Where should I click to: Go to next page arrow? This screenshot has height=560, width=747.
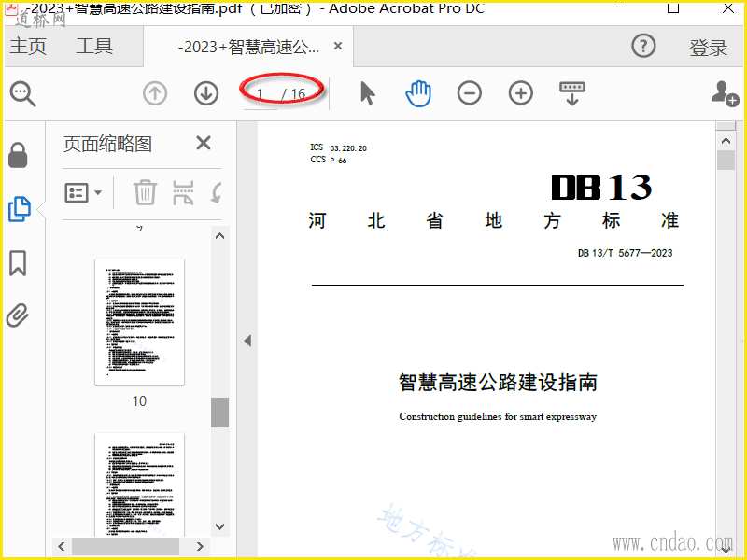tap(206, 93)
